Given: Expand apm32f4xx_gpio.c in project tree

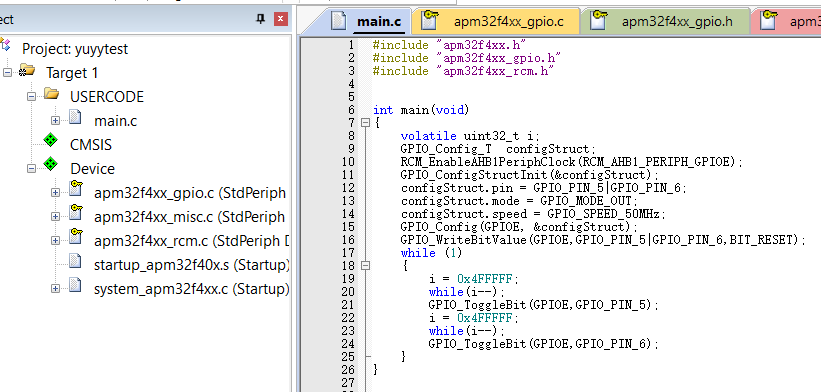Looking at the screenshot, I should pos(56,193).
